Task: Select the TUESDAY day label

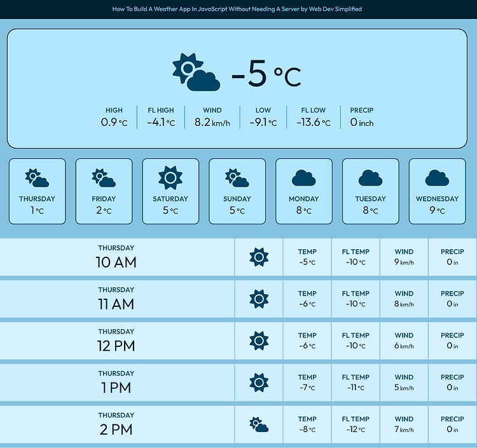Action: [x=370, y=199]
